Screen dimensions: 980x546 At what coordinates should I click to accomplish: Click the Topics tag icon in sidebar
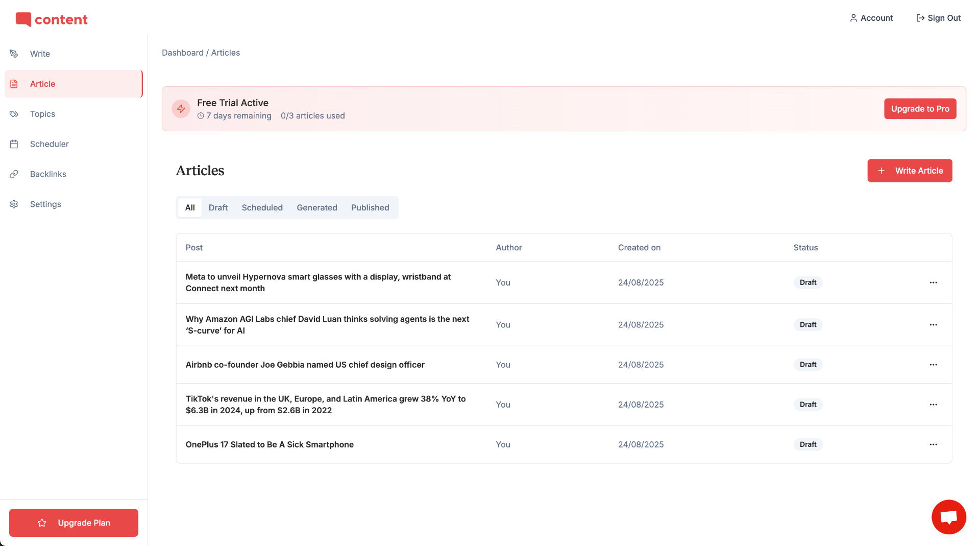point(14,114)
